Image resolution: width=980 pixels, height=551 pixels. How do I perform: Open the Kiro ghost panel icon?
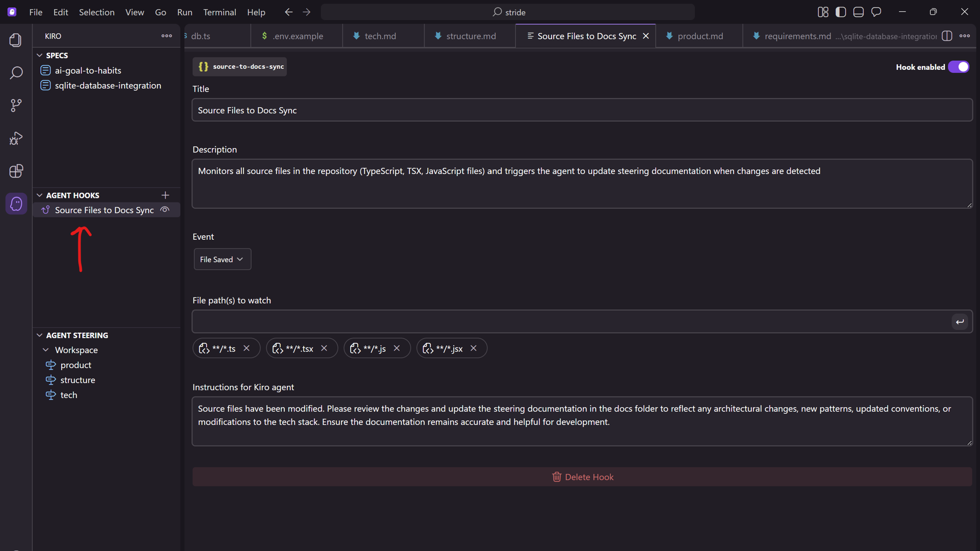click(x=16, y=204)
